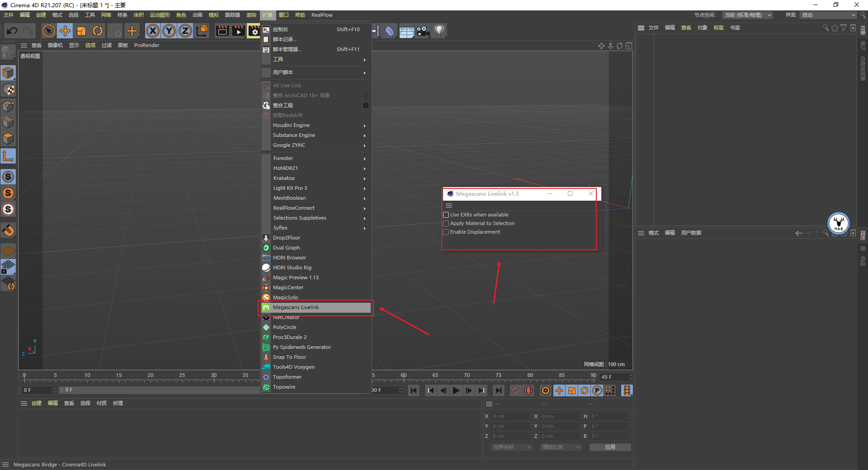This screenshot has width=868, height=470.
Task: Select the Live Selection tool
Action: coord(49,31)
